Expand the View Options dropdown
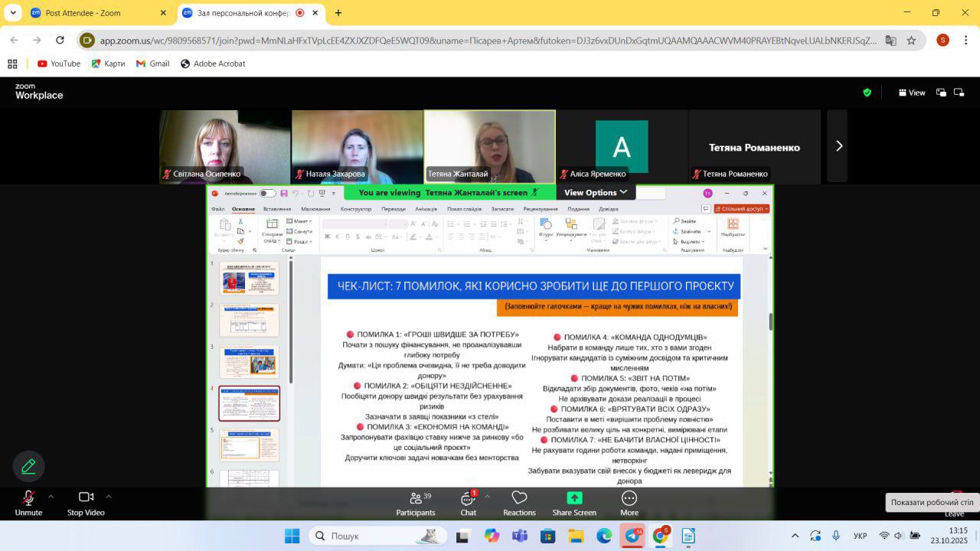The height and width of the screenshot is (551, 980). pyautogui.click(x=596, y=193)
